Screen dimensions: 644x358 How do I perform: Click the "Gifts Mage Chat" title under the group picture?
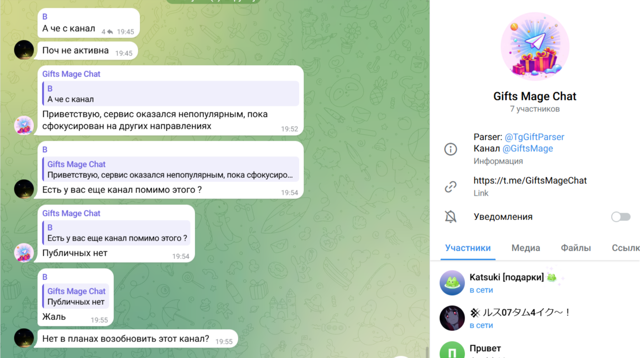pyautogui.click(x=535, y=96)
